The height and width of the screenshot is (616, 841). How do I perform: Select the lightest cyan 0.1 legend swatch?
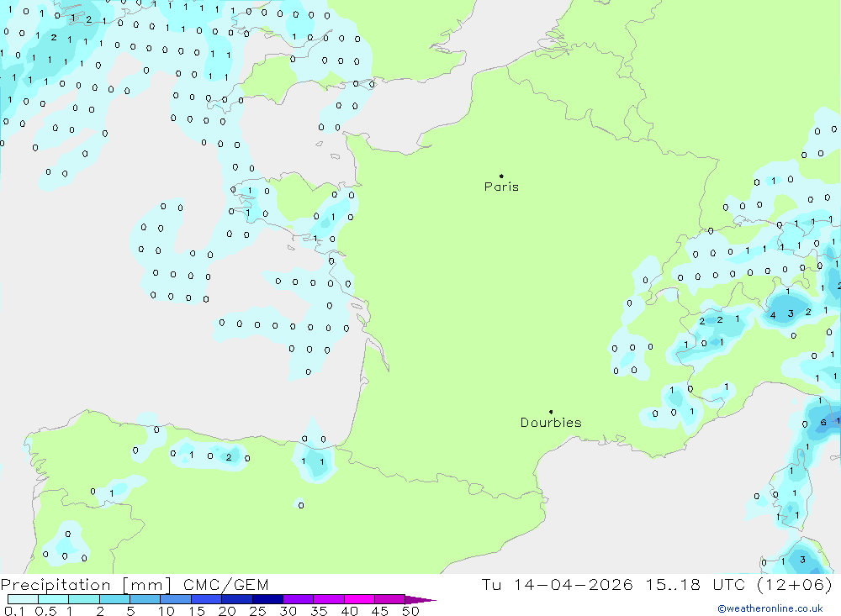23,599
